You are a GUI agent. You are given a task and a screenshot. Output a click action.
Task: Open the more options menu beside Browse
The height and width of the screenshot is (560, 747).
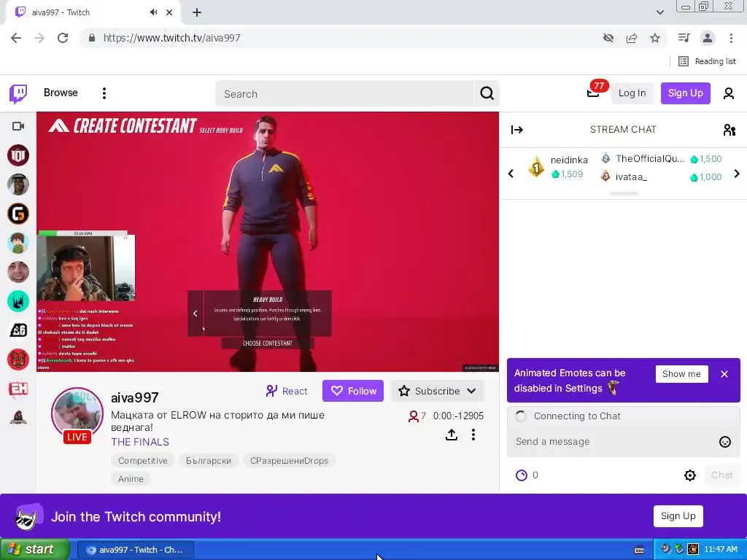click(104, 93)
